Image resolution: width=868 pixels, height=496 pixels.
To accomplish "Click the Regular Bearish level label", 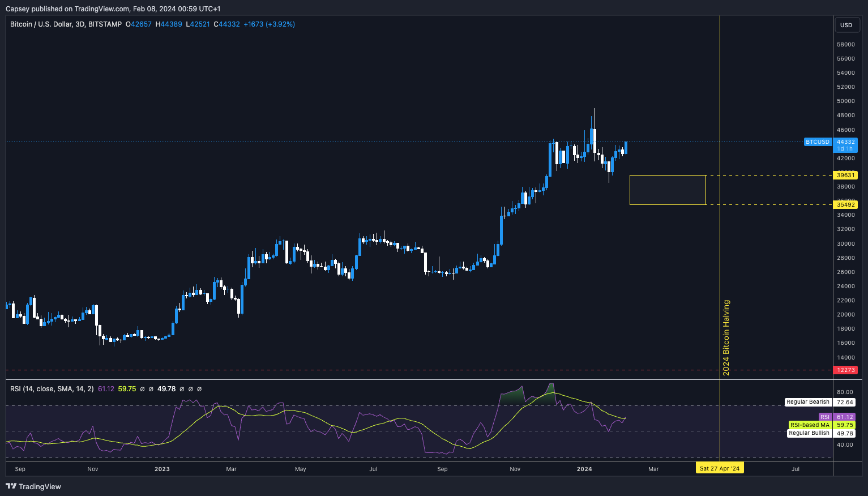I will pyautogui.click(x=807, y=402).
